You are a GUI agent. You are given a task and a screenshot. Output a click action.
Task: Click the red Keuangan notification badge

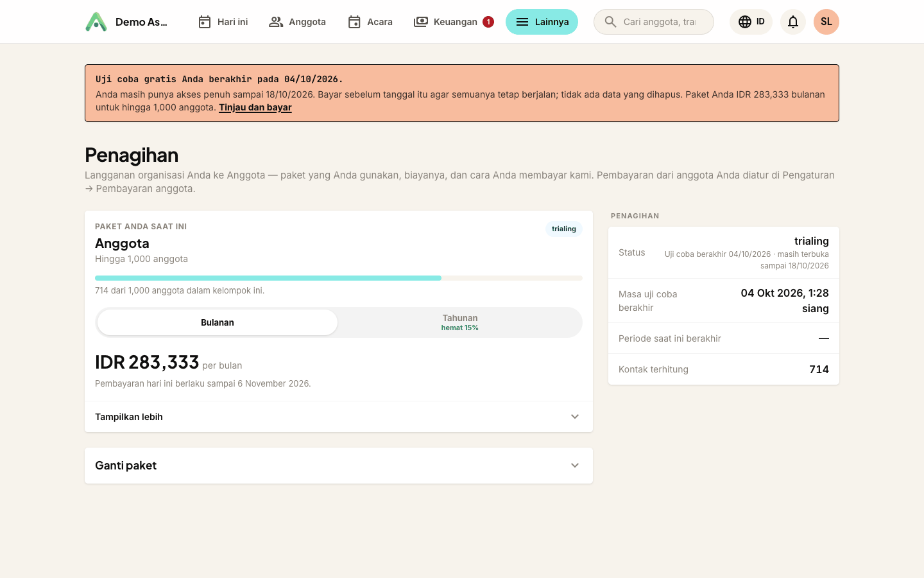pos(488,22)
